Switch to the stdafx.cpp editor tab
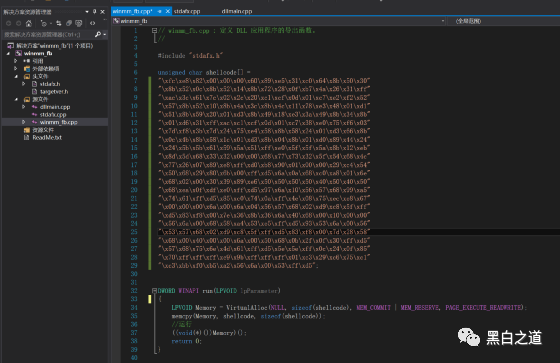The width and height of the screenshot is (560, 363). click(187, 11)
